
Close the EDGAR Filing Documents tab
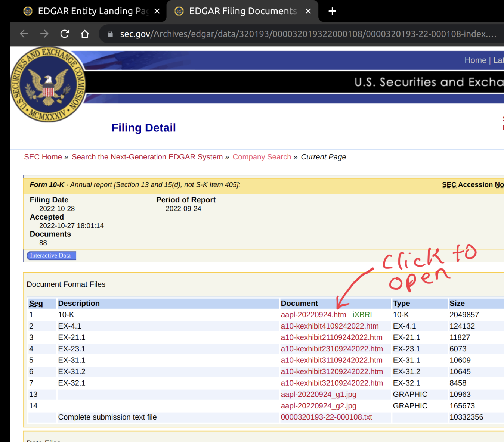pyautogui.click(x=308, y=11)
